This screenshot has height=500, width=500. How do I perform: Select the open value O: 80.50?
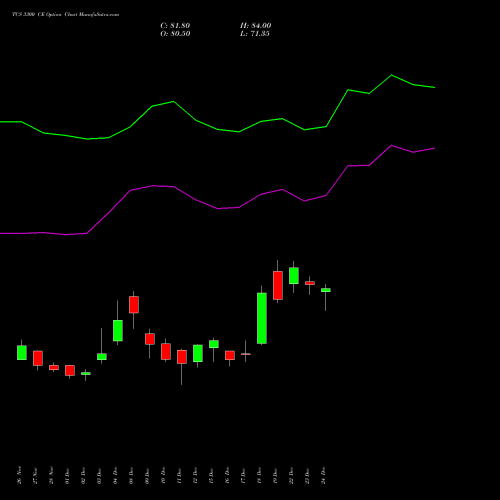[175, 34]
